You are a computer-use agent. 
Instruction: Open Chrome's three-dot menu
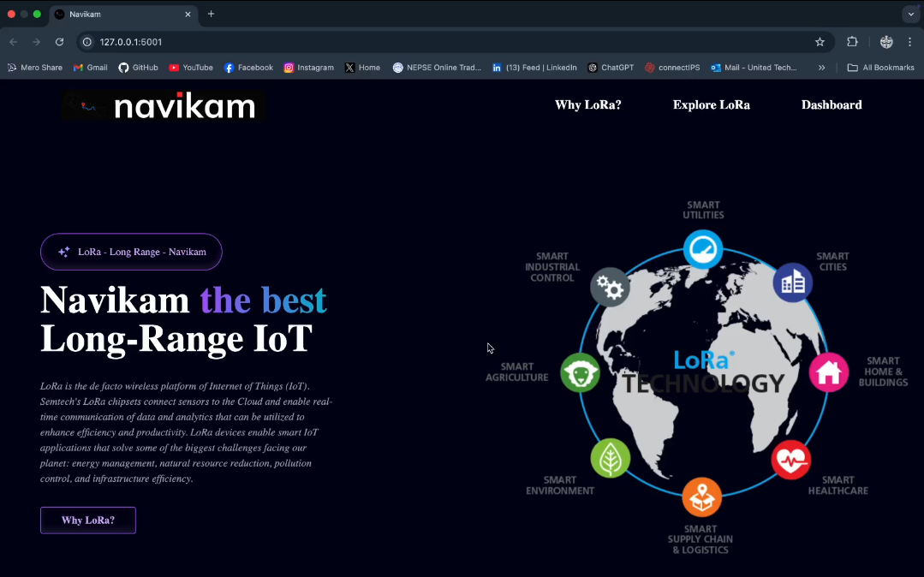pyautogui.click(x=909, y=42)
